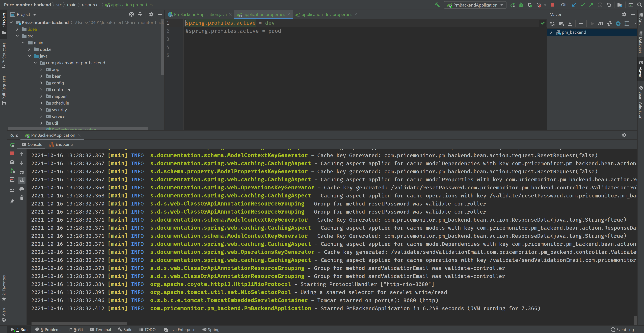
Task: Debug PmBackendApplication with the bug icon
Action: [521, 5]
